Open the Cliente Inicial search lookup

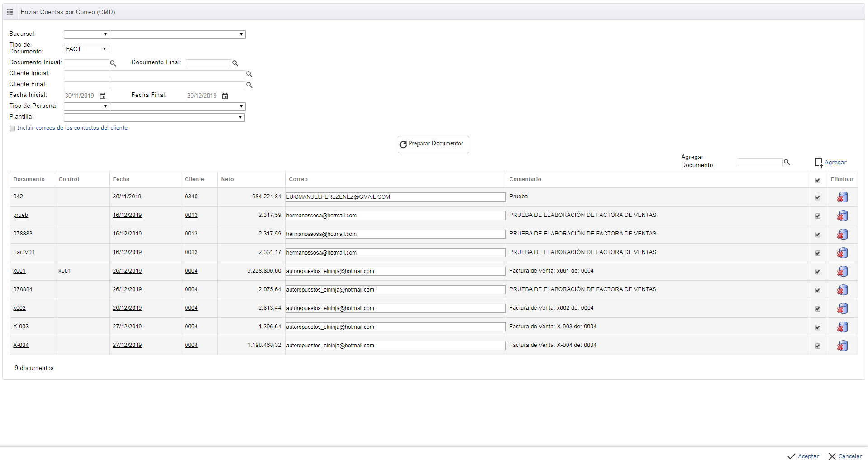pyautogui.click(x=249, y=74)
